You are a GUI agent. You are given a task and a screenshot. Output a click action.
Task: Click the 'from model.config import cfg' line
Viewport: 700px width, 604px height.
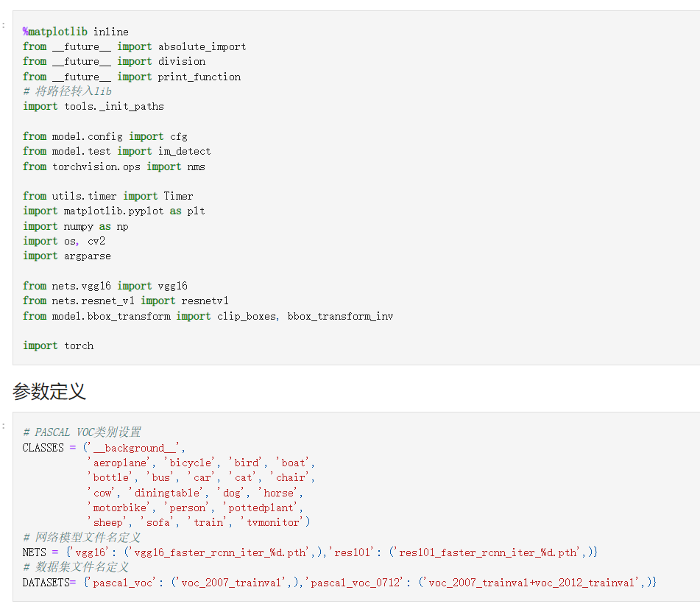tap(105, 136)
